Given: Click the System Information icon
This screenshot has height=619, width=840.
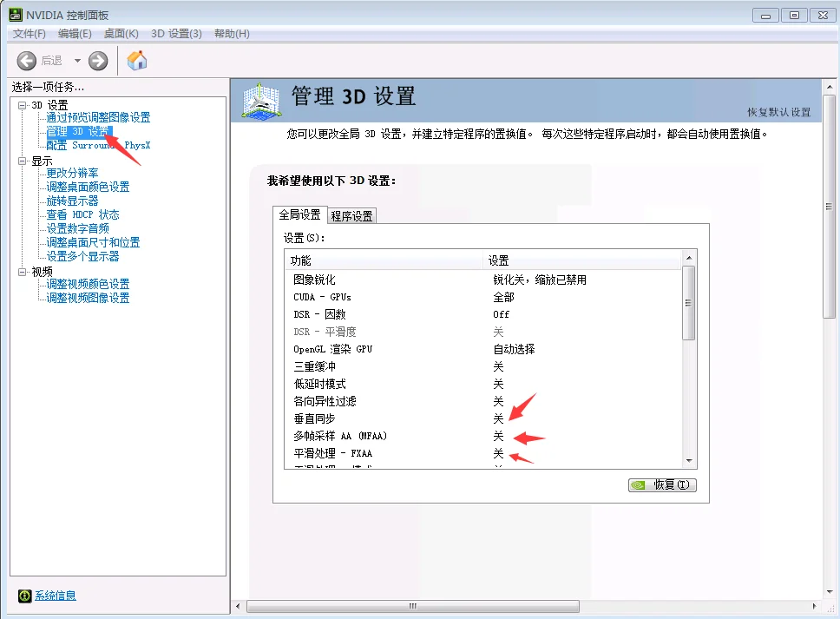Looking at the screenshot, I should click(24, 596).
